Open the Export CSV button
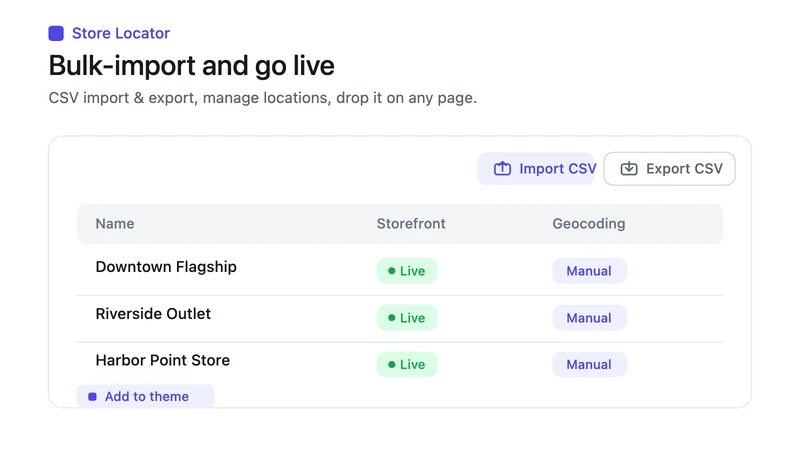 [x=669, y=168]
